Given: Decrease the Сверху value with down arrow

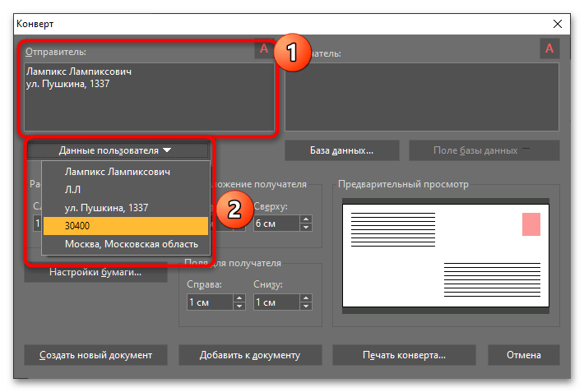Looking at the screenshot, I should coord(306,228).
